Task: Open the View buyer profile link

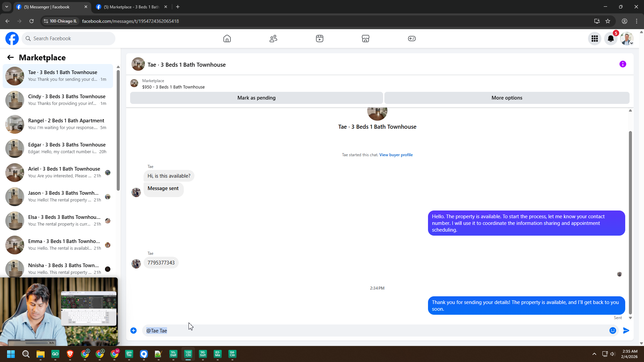Action: tap(396, 155)
